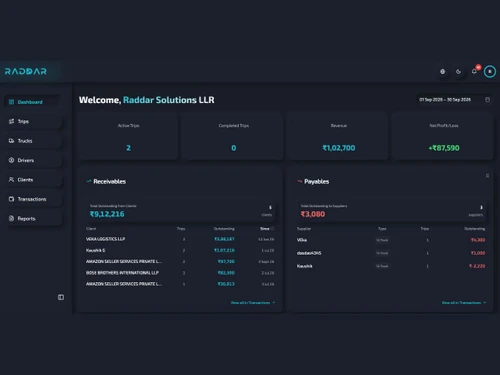Click the info icon next to Since
The width and height of the screenshot is (500, 375).
273,229
